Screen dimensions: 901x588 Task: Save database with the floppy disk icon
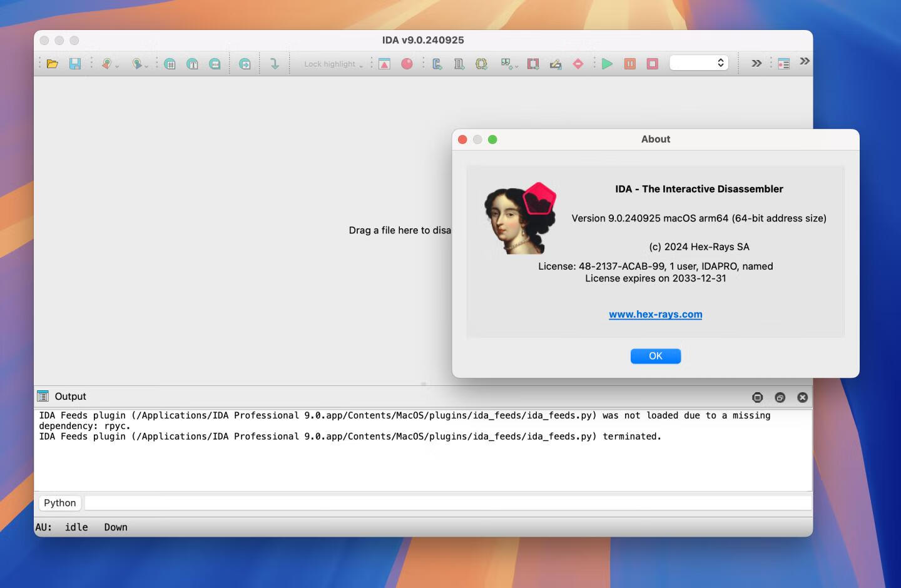pos(75,64)
